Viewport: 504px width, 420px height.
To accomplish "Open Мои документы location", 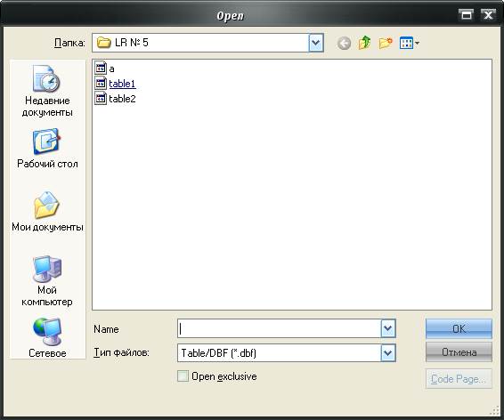I will click(47, 212).
